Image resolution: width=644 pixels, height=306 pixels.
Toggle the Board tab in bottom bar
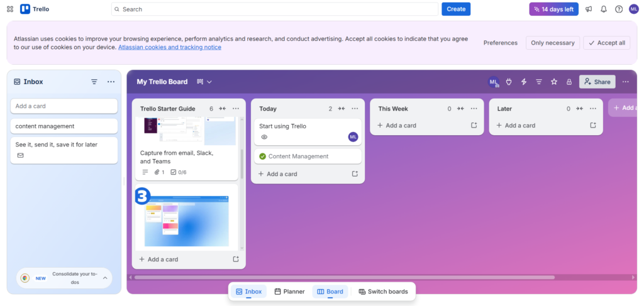pyautogui.click(x=330, y=292)
